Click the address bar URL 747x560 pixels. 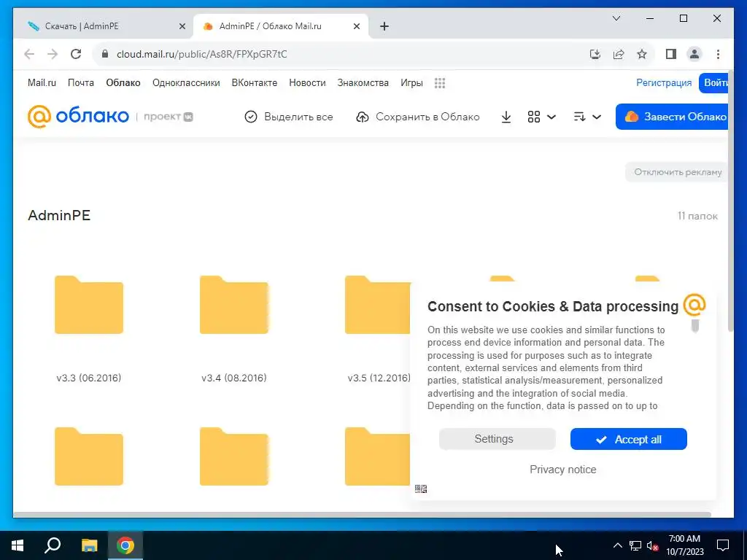tap(201, 54)
